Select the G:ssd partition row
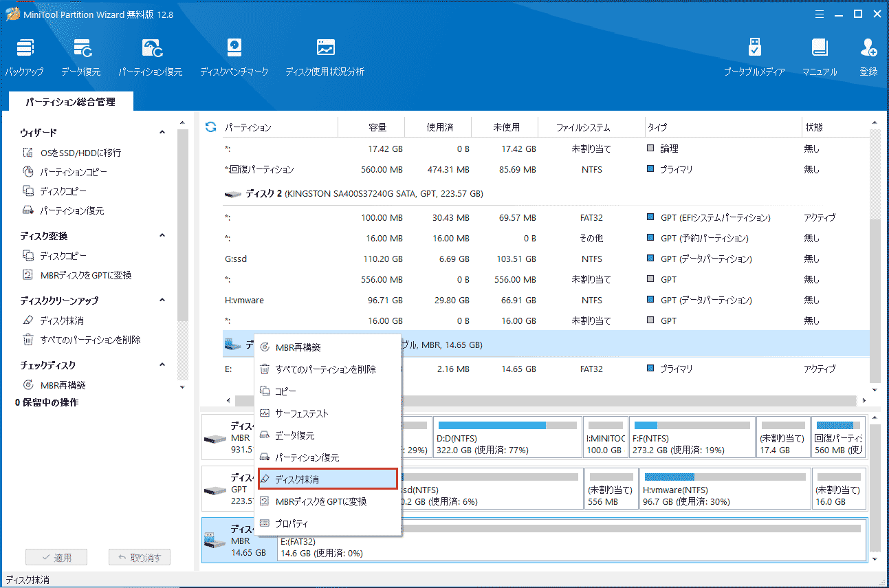889x588 pixels. pos(545,259)
